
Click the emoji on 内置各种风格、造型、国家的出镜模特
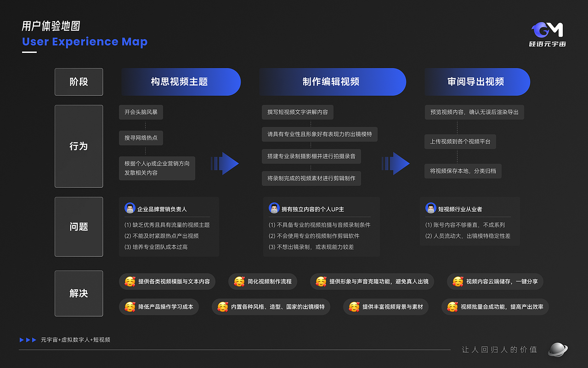223,306
